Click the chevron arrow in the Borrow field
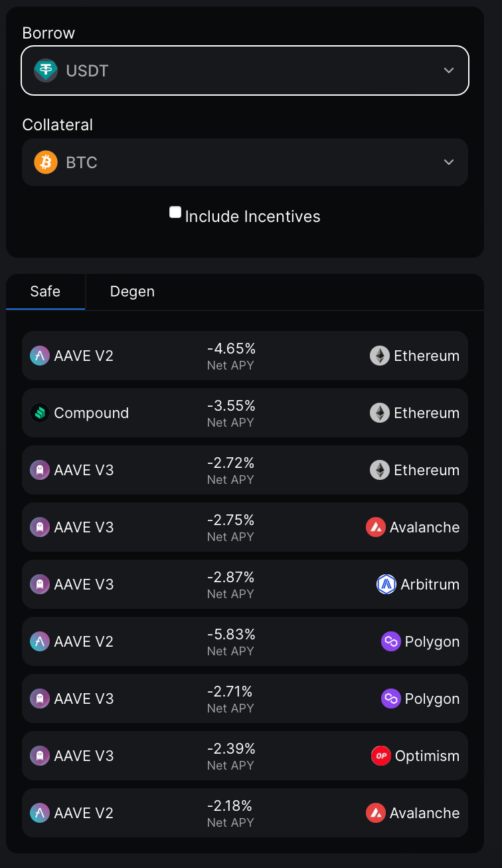502x868 pixels. (449, 70)
